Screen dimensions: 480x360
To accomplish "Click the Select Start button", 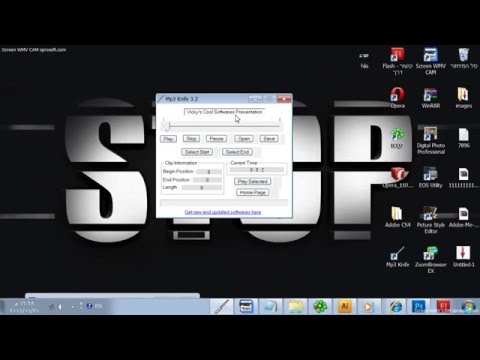I will [197, 152].
